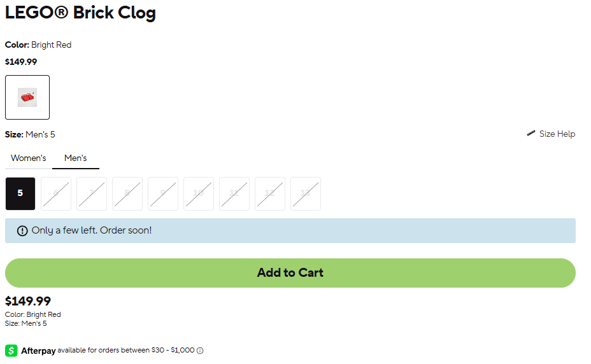Select the sold-out size 11 box
The height and width of the screenshot is (364, 591).
(x=234, y=193)
